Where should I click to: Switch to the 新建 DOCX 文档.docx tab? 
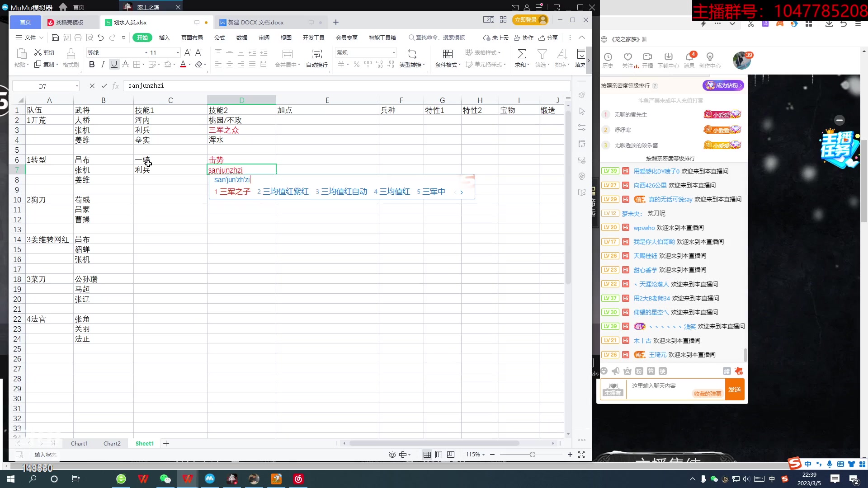tap(256, 22)
